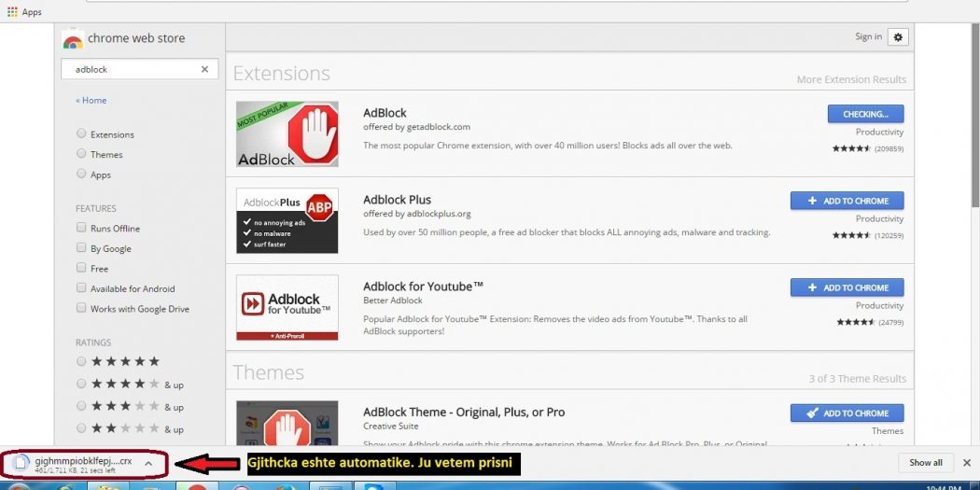This screenshot has height=490, width=980.
Task: Click 'Better Adblock' publisher text
Action: (x=393, y=301)
